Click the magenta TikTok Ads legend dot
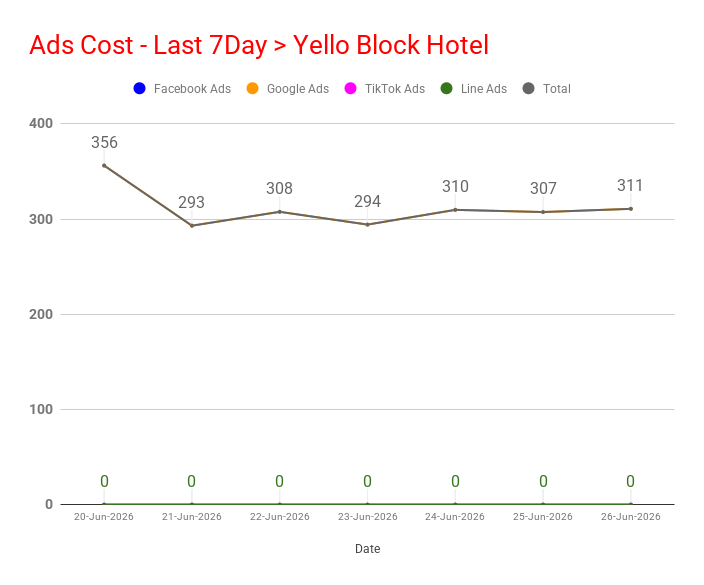704x585 pixels. click(x=350, y=88)
